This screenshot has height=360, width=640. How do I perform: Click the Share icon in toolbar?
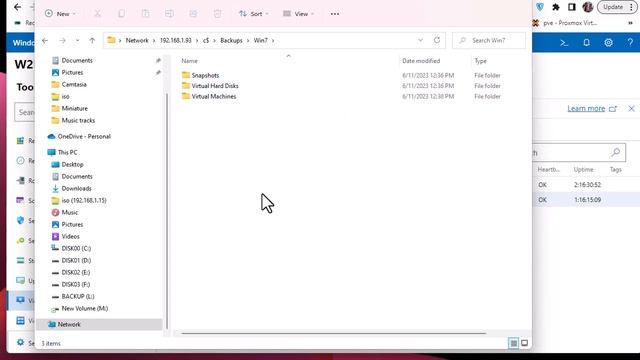(193, 14)
